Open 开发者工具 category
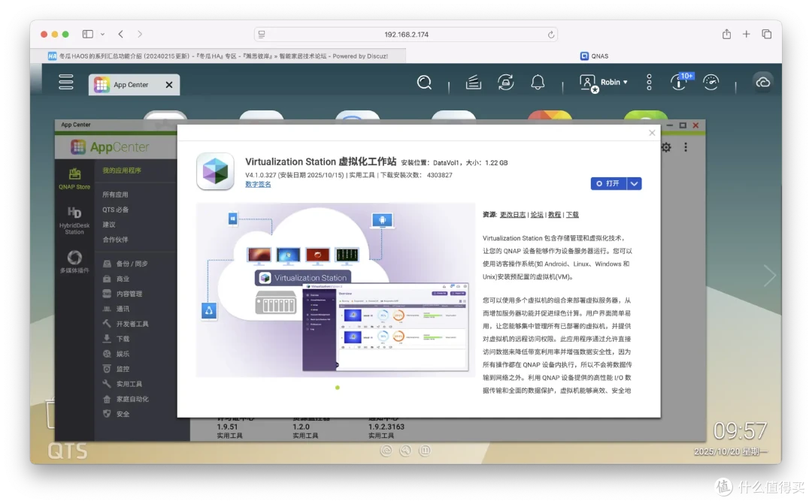The width and height of the screenshot is (812, 504). pos(126,324)
